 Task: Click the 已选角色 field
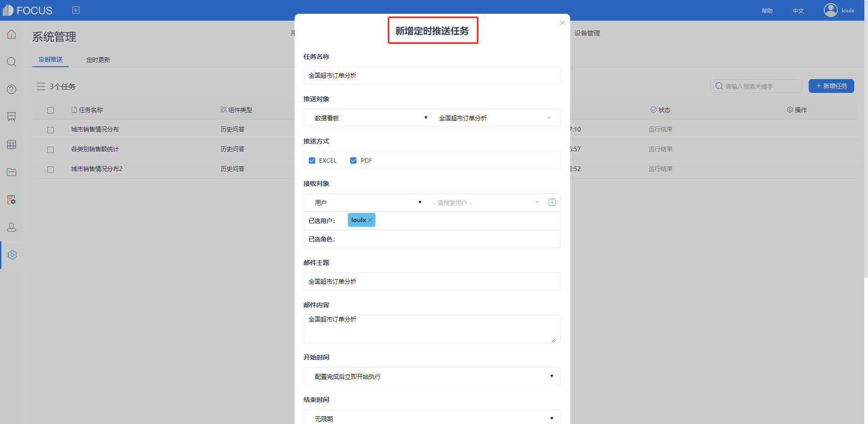click(432, 239)
